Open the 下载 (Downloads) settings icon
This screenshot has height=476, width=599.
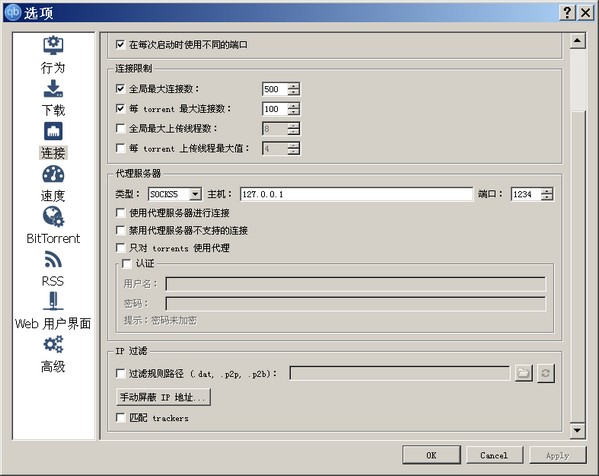point(53,89)
